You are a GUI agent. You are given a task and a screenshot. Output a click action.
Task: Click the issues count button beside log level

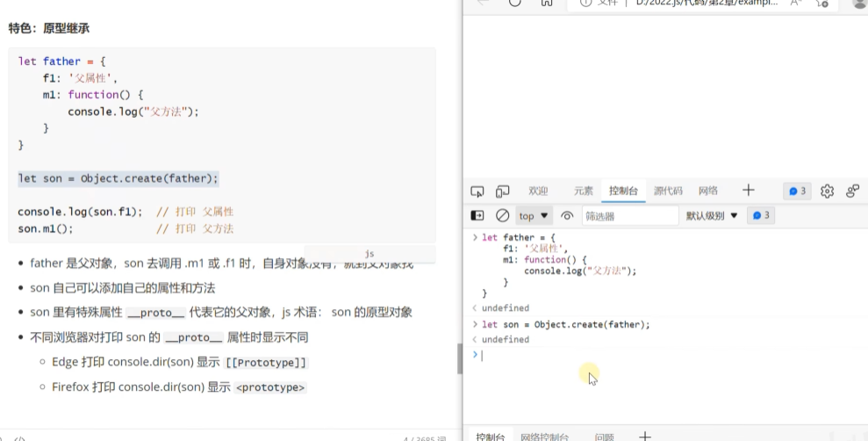click(761, 215)
